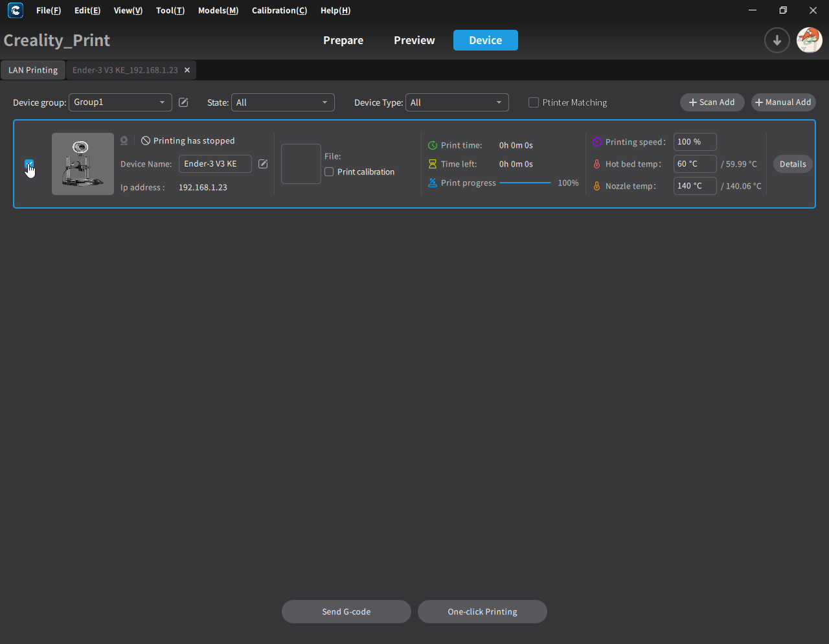Edit the device group name pencil icon
This screenshot has height=644, width=829.
(x=183, y=102)
